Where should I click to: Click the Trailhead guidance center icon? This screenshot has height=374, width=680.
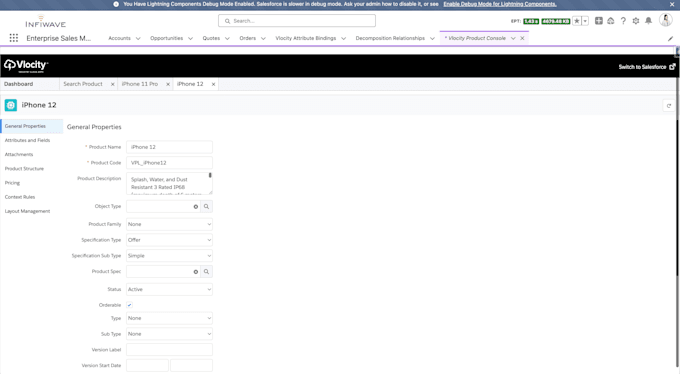click(611, 21)
